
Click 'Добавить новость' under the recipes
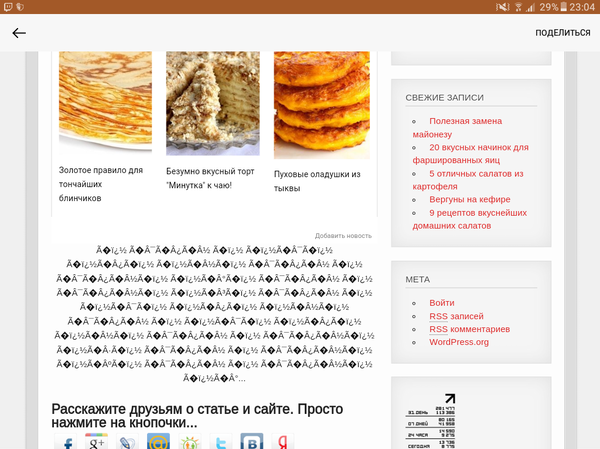(x=343, y=236)
